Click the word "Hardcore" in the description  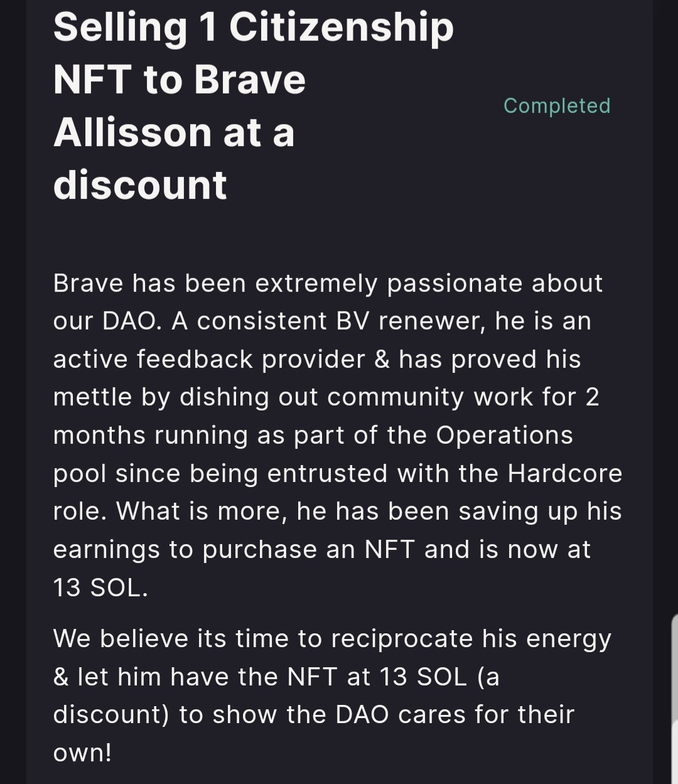[x=564, y=473]
